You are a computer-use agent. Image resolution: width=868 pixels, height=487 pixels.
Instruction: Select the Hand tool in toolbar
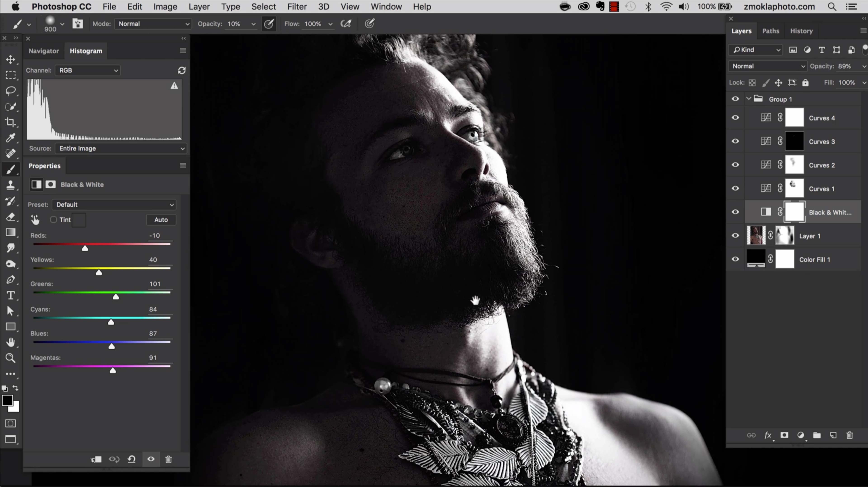10,342
